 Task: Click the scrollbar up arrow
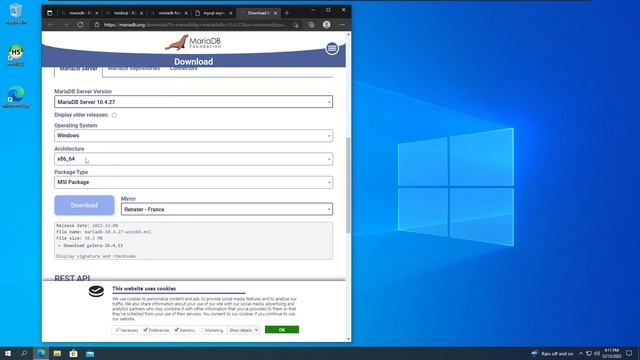pos(348,35)
